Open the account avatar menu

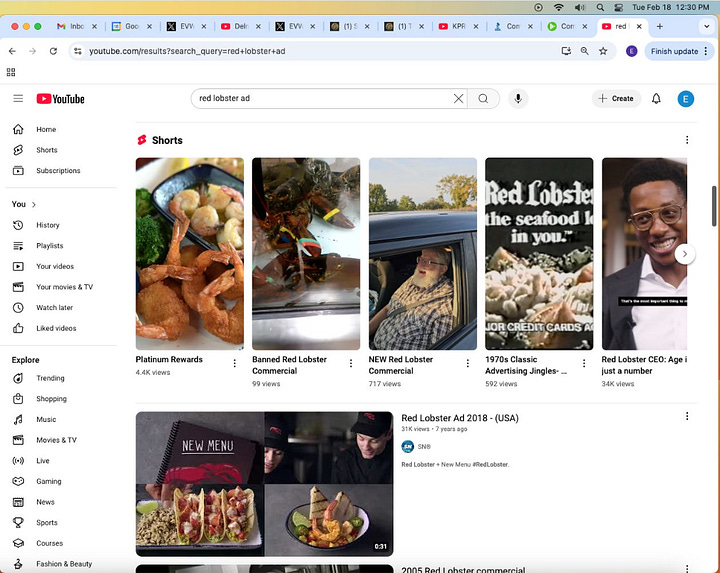pyautogui.click(x=685, y=99)
